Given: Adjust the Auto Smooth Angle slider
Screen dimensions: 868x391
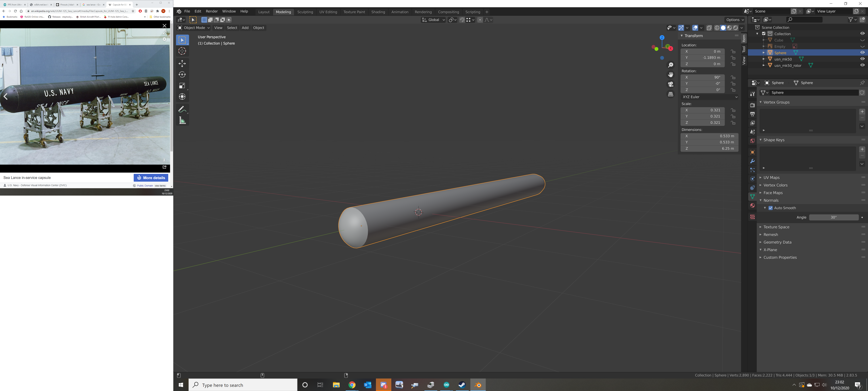Looking at the screenshot, I should click(x=833, y=217).
